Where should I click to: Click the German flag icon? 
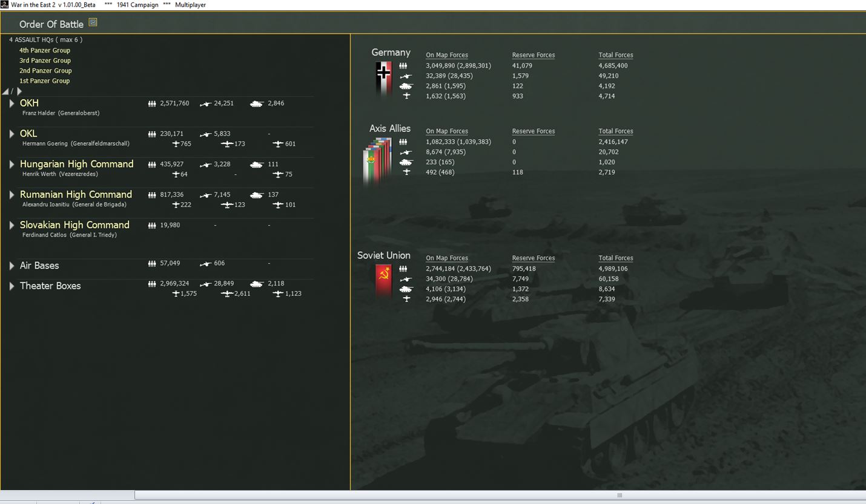point(383,79)
